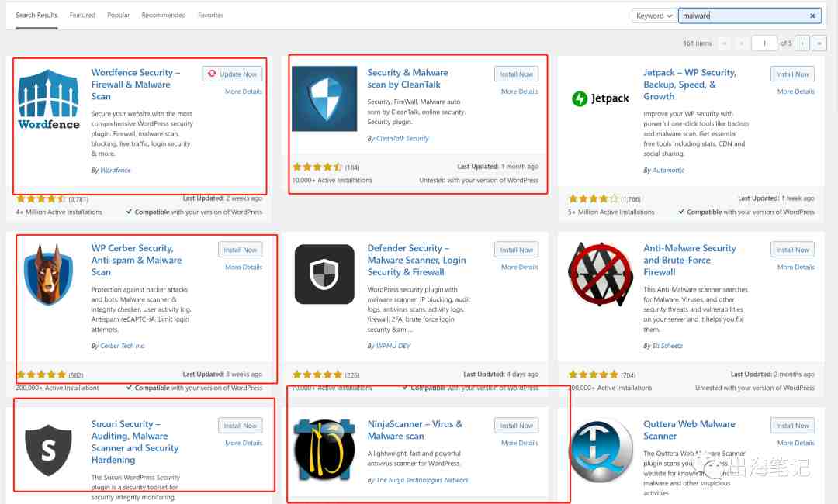Open More Details for NinjaScanner

(520, 443)
